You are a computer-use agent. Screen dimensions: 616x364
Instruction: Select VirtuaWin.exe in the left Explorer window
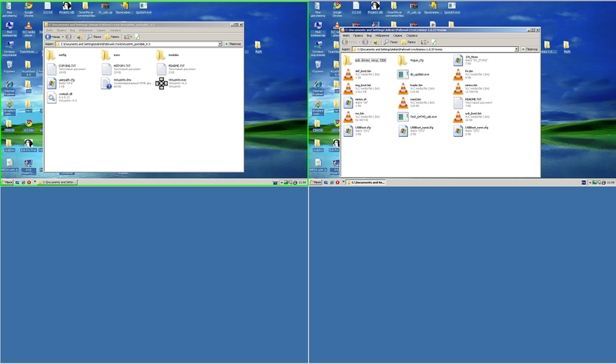(162, 82)
